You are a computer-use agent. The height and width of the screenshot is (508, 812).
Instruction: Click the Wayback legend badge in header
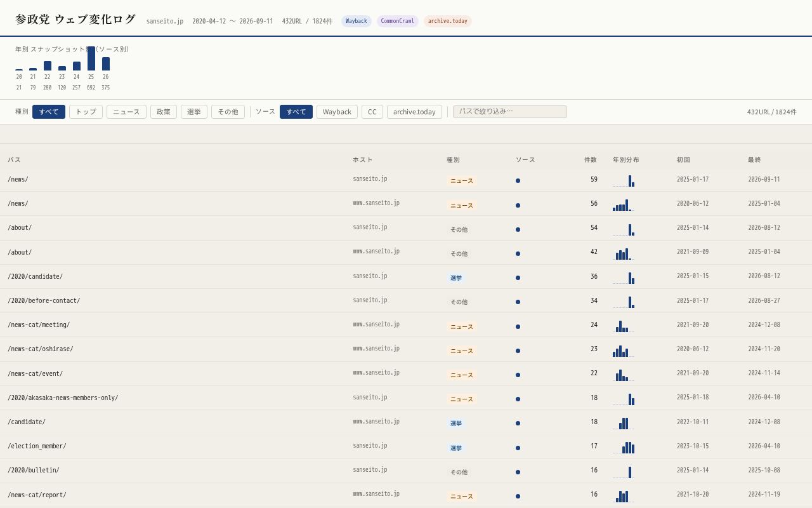click(357, 21)
